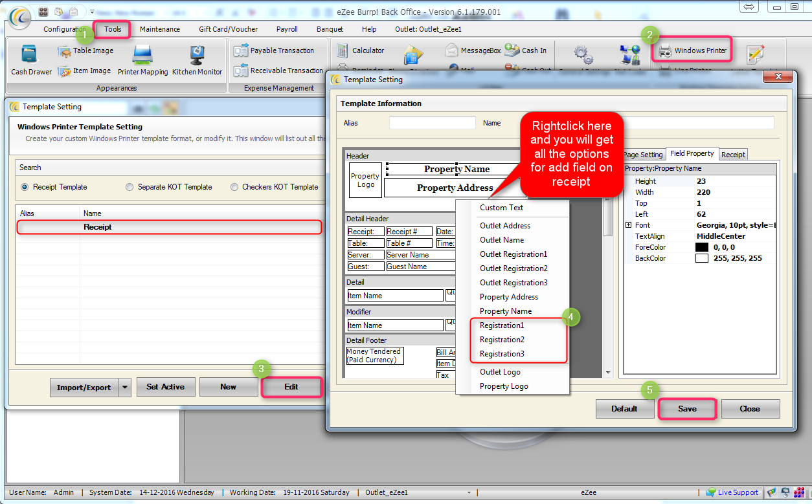Select Registration3 in context menu

pos(512,354)
